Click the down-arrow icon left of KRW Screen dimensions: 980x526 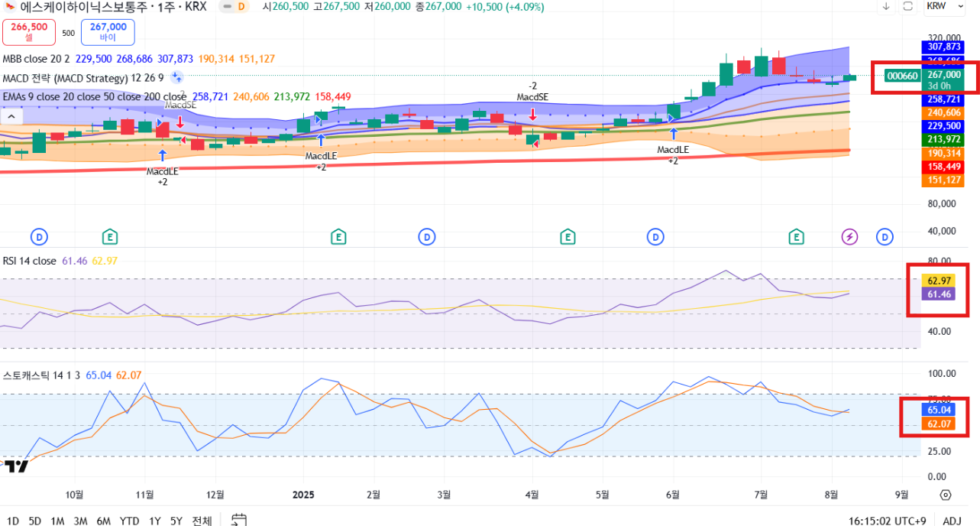(x=886, y=6)
